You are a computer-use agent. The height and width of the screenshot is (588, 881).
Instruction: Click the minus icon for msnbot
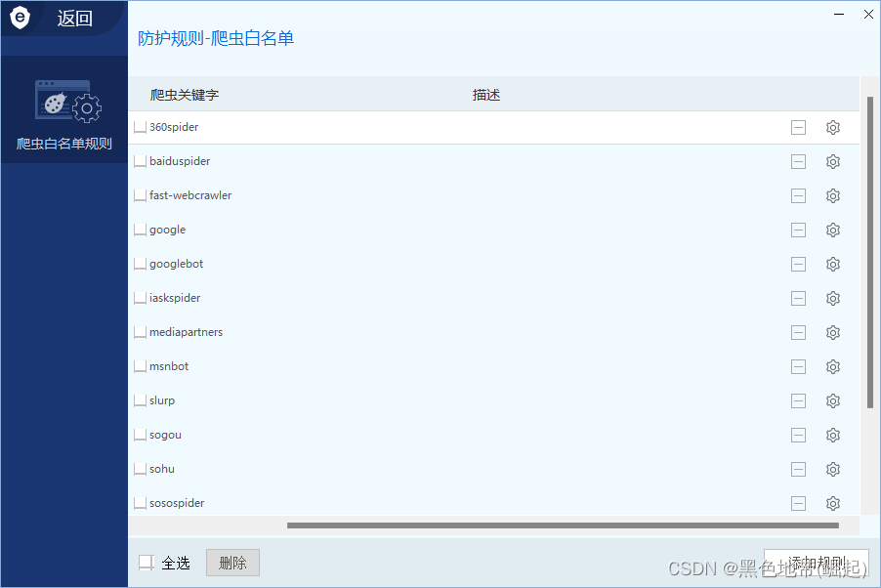pos(798,367)
